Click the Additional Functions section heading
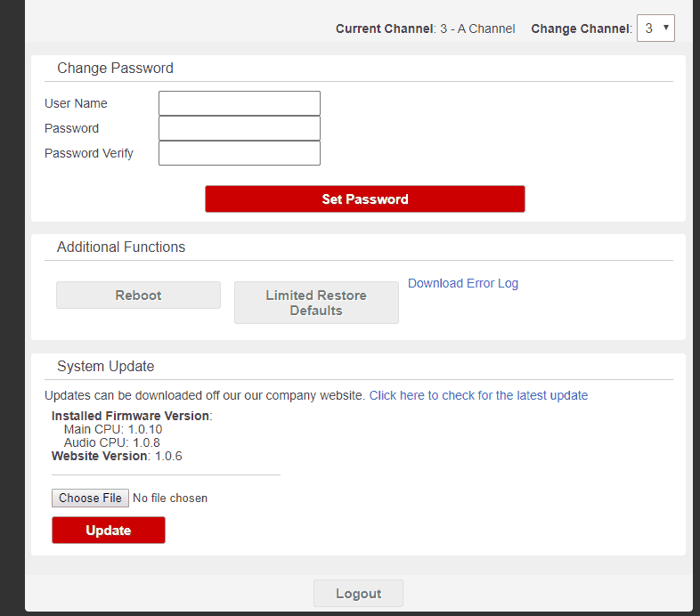This screenshot has height=616, width=700. [x=121, y=247]
